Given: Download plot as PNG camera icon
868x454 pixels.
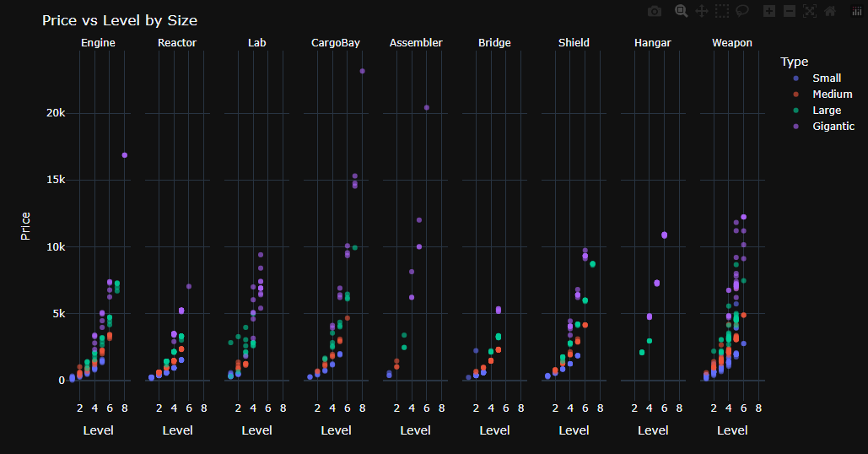Looking at the screenshot, I should (x=655, y=11).
